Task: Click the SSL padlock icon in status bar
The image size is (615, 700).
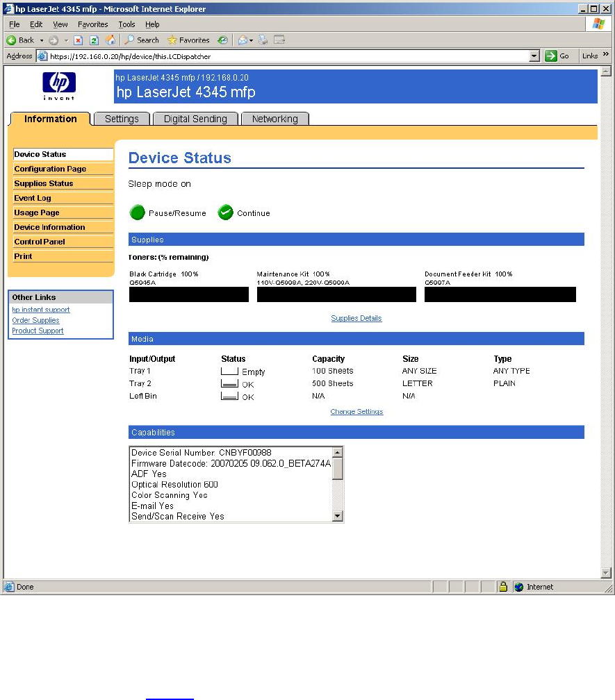Action: pyautogui.click(x=503, y=587)
